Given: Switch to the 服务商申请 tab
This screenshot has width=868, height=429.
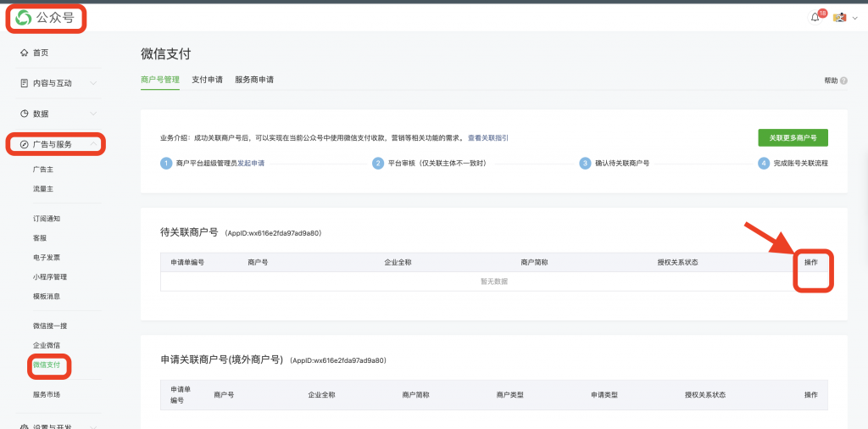Looking at the screenshot, I should pos(254,80).
